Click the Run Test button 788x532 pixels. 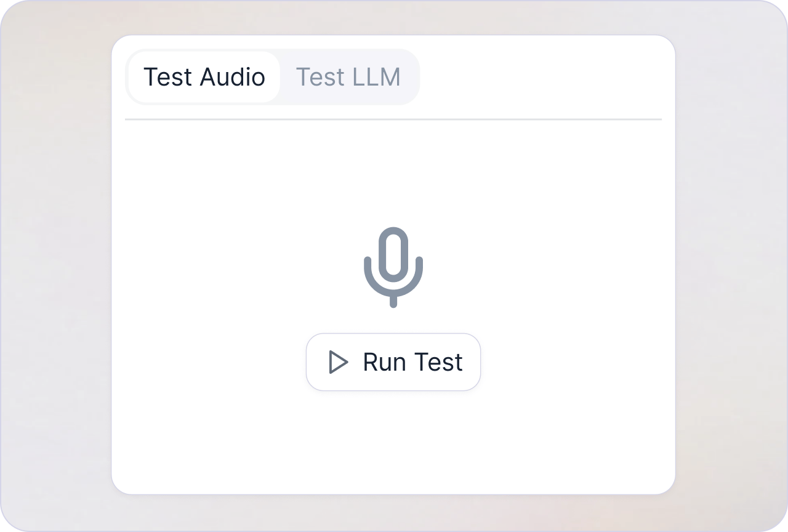[x=393, y=362]
